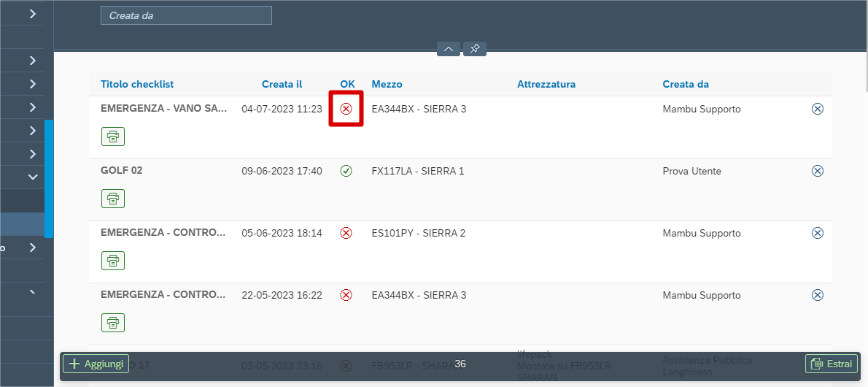
Task: Print the 22-05-2023 EMERGENZA checklist
Action: [113, 322]
